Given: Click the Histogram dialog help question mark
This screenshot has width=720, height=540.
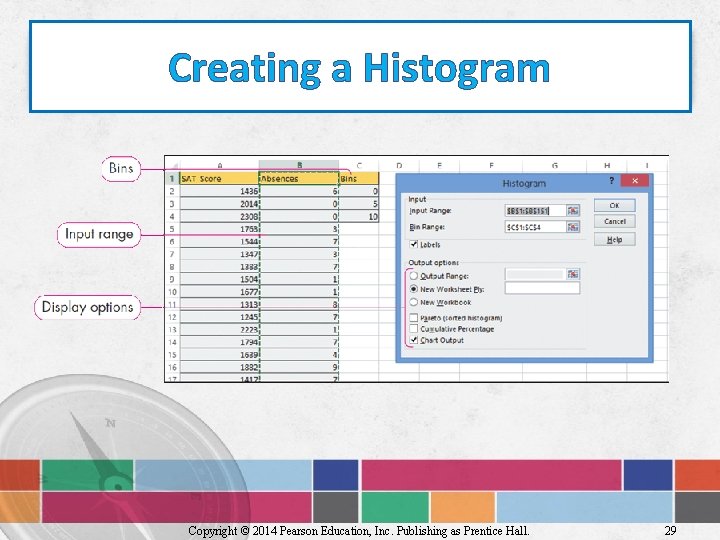Looking at the screenshot, I should 611,181.
